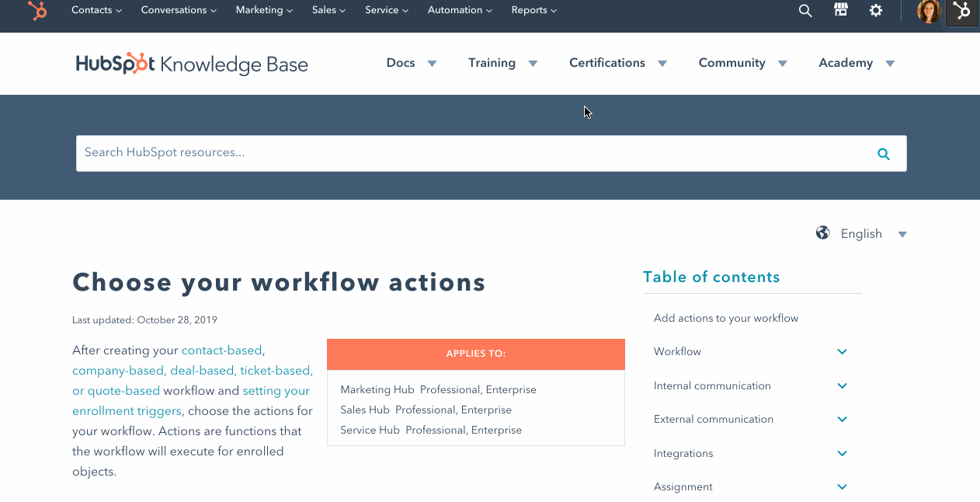Image resolution: width=980 pixels, height=502 pixels.
Task: Open the Reports menu
Action: tap(534, 10)
